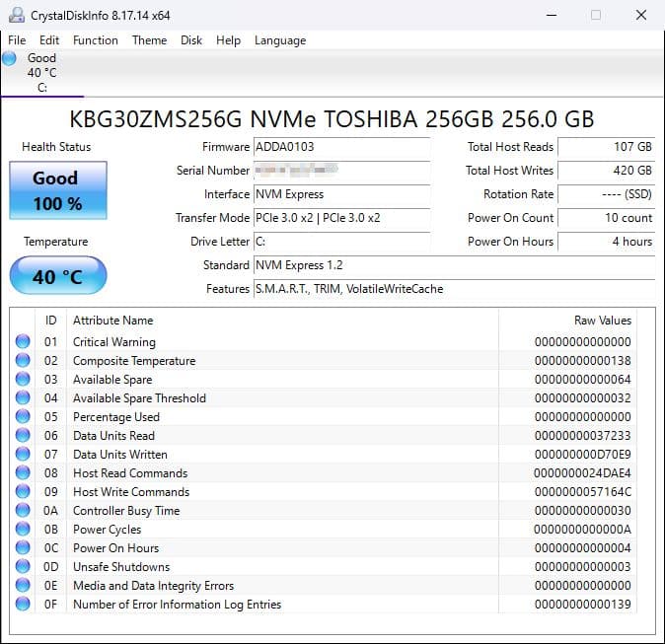This screenshot has width=665, height=644.
Task: Minimize the CrystalDiskInfo window
Action: (x=552, y=15)
